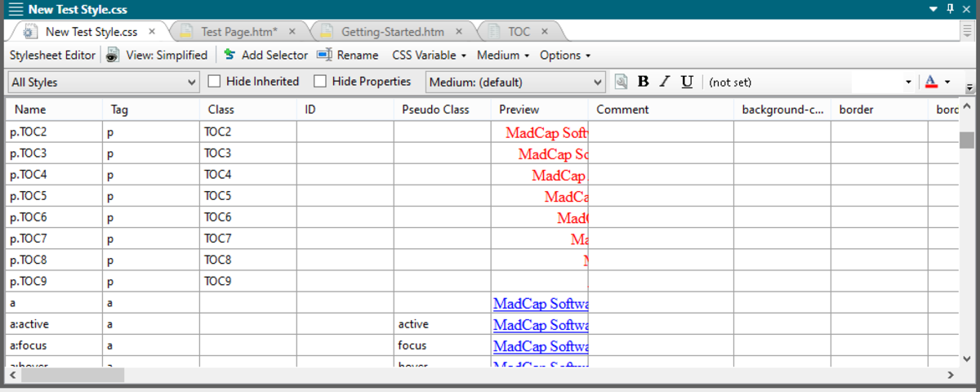Toggle underline formatting icon
The image size is (980, 392).
(687, 82)
